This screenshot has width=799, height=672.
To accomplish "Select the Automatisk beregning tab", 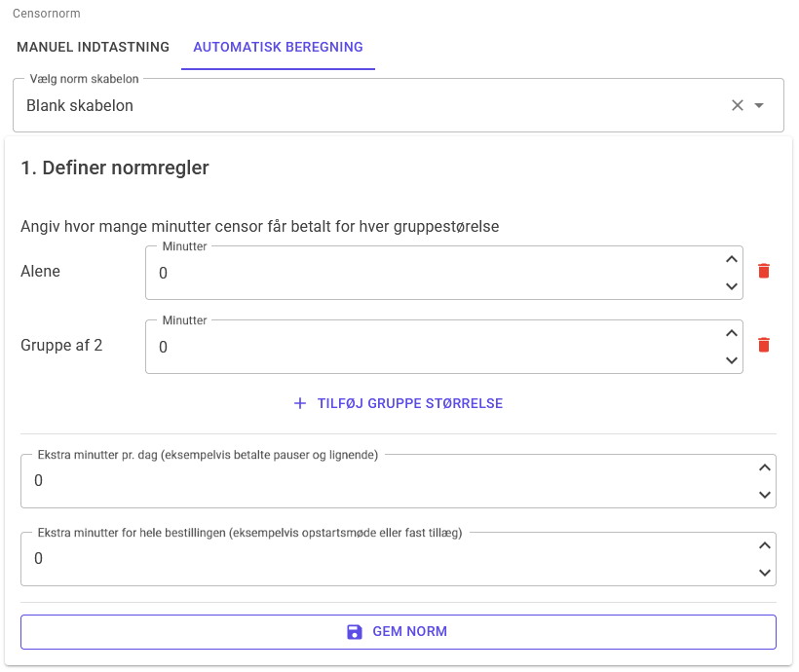I will (278, 47).
